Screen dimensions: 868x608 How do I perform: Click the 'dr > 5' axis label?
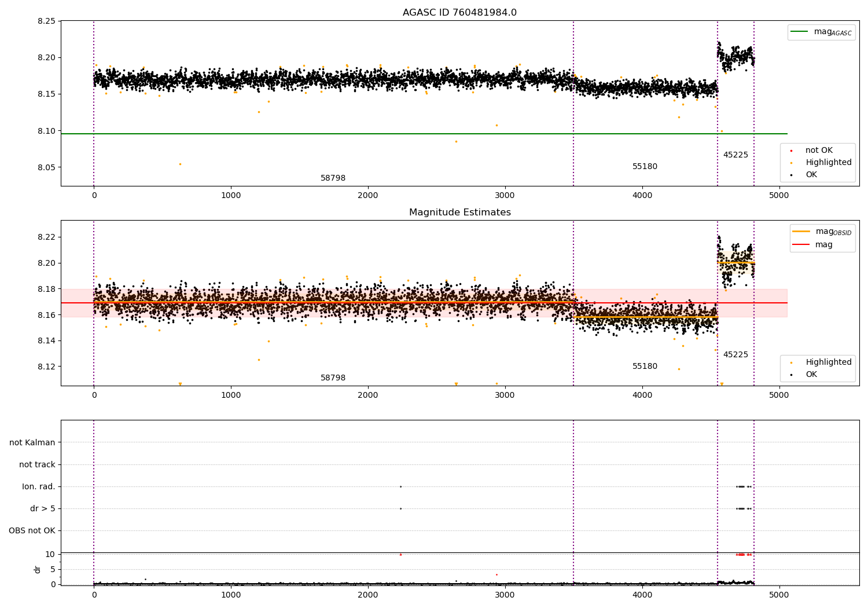coord(42,508)
